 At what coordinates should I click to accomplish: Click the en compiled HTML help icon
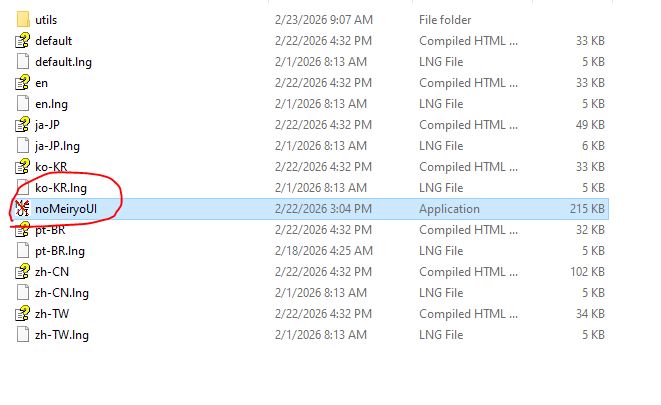(x=23, y=83)
